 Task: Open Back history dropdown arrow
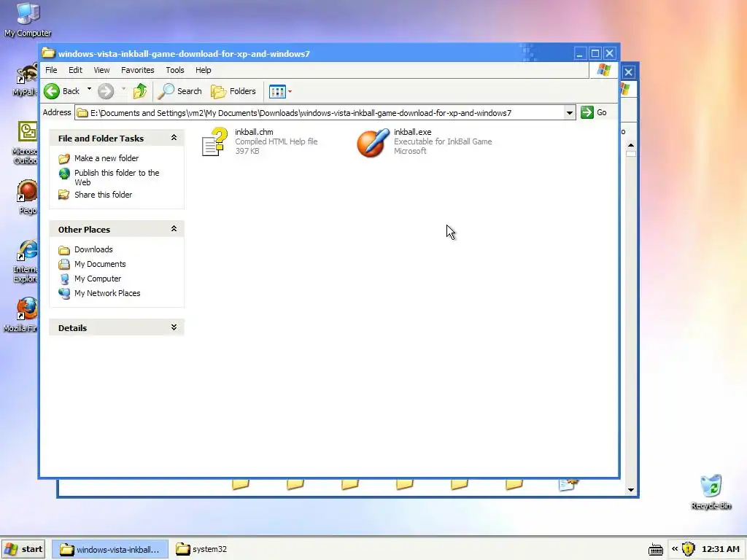tap(89, 89)
